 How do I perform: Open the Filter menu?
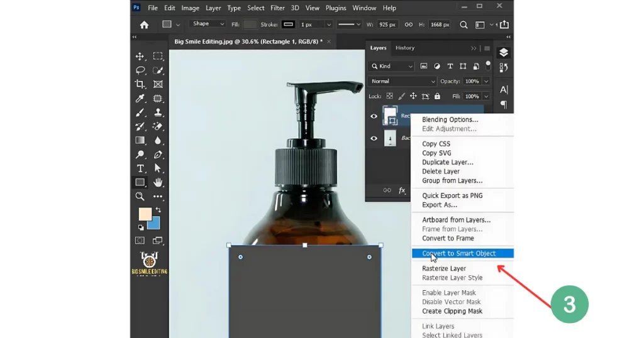(277, 8)
